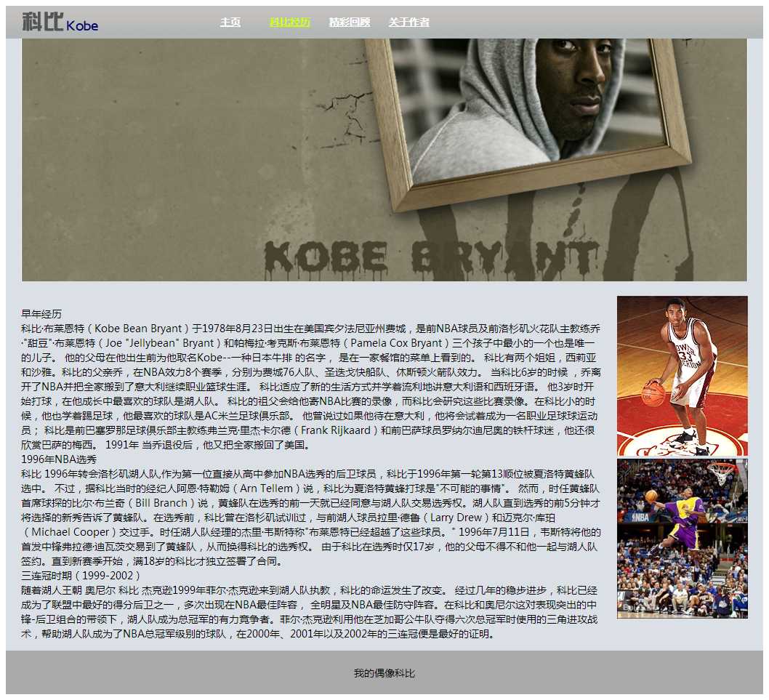
Task: Open the 关于作者 navigation link
Action: (408, 23)
